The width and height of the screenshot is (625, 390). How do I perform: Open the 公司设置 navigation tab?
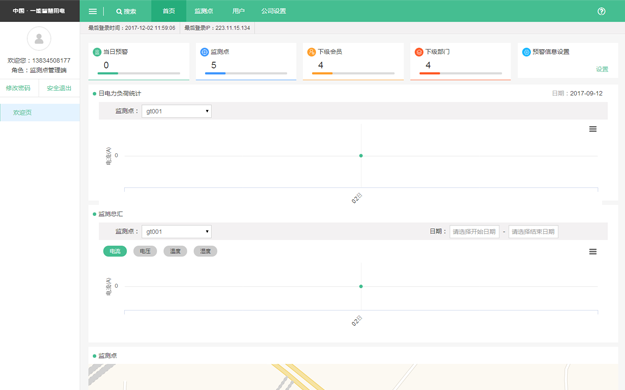click(x=273, y=11)
